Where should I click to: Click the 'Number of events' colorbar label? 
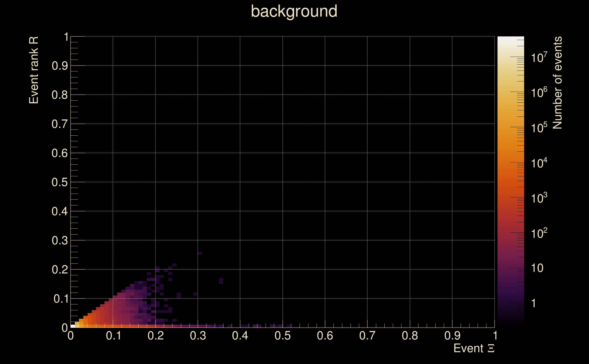pyautogui.click(x=557, y=83)
